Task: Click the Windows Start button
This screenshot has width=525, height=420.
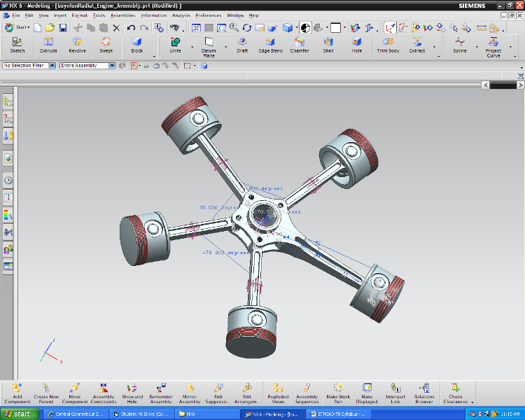Action: pos(19,414)
